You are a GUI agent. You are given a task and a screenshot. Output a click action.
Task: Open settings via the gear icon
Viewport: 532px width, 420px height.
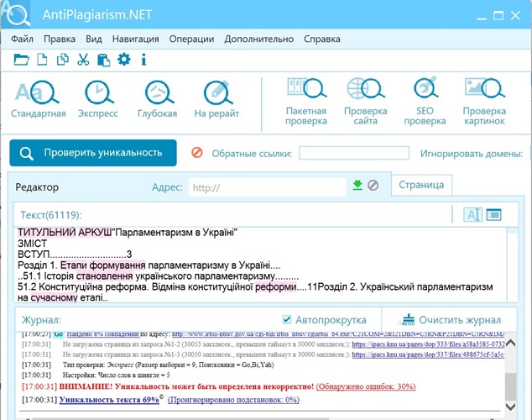coord(124,60)
